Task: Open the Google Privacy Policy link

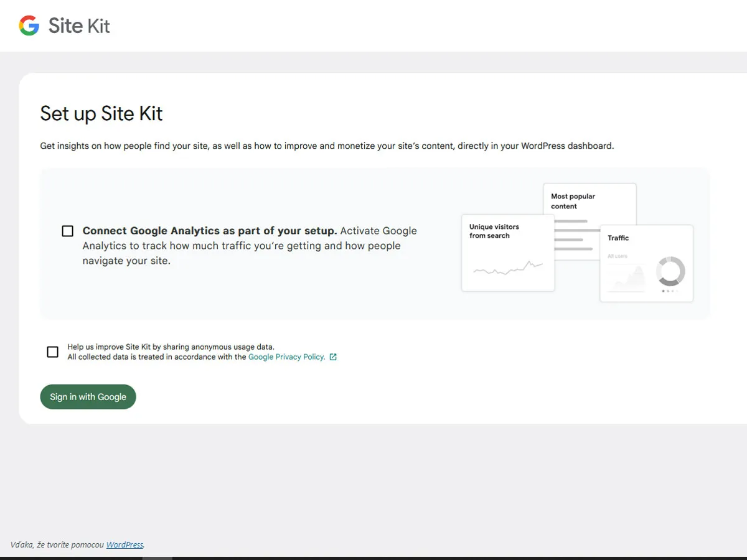Action: (286, 357)
